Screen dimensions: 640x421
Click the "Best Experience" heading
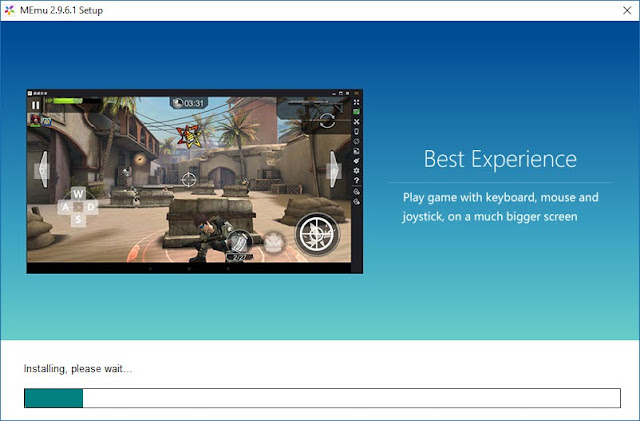[500, 159]
